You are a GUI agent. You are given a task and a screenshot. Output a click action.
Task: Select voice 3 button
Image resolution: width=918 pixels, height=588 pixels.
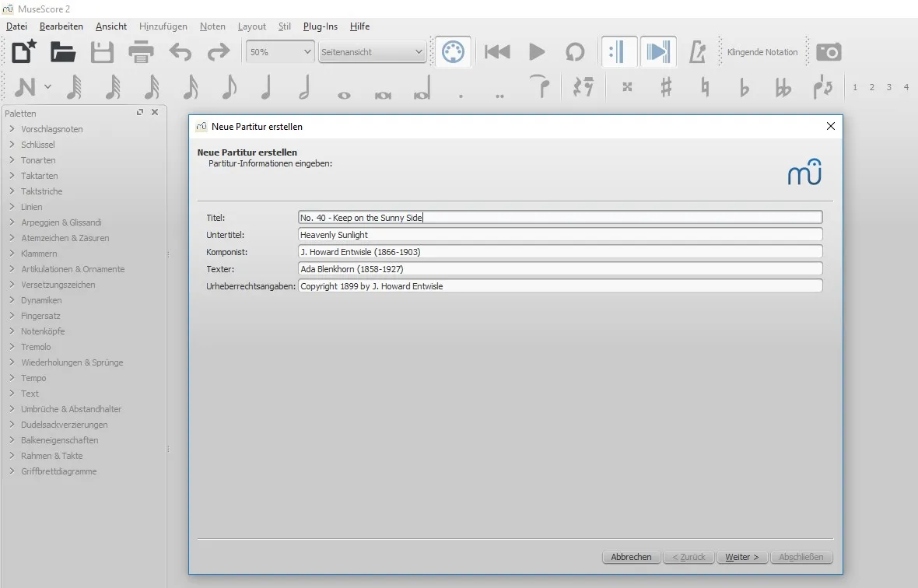tap(888, 87)
